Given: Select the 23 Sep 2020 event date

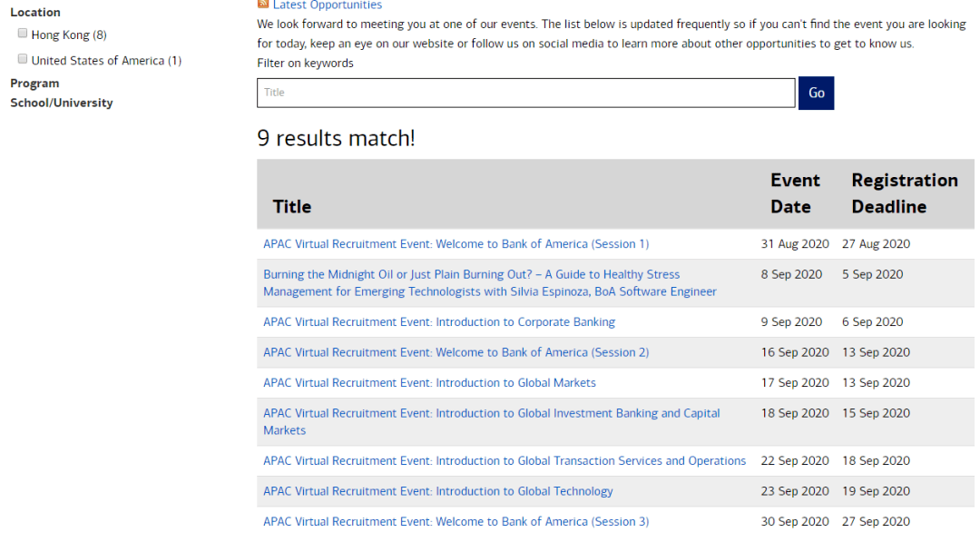Looking at the screenshot, I should point(795,491).
